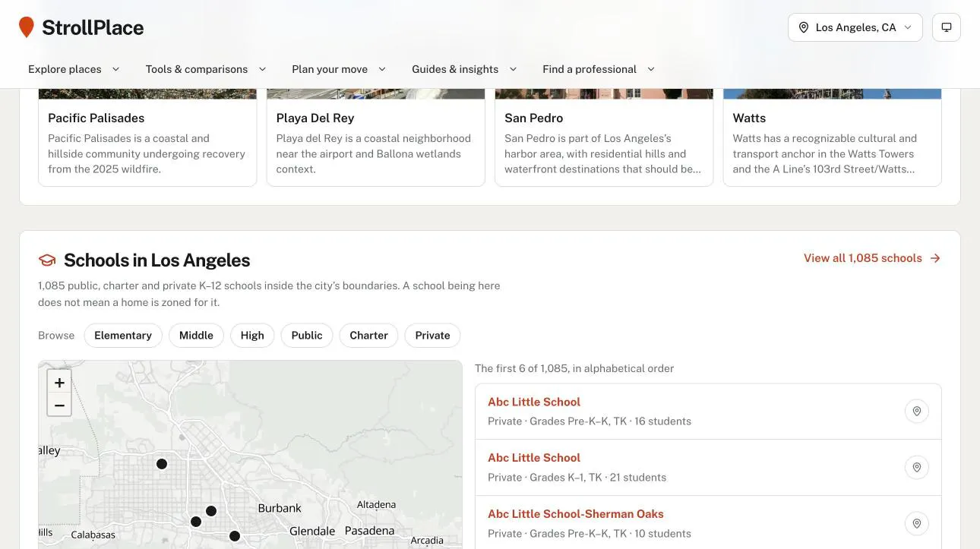This screenshot has width=980, height=549.
Task: Open the San Pedro neighborhood card
Action: click(604, 137)
